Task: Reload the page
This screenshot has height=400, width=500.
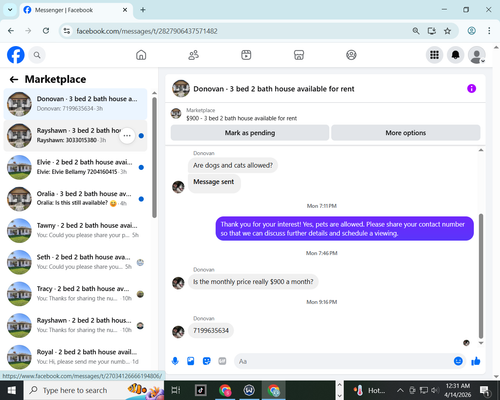Action: [46, 31]
